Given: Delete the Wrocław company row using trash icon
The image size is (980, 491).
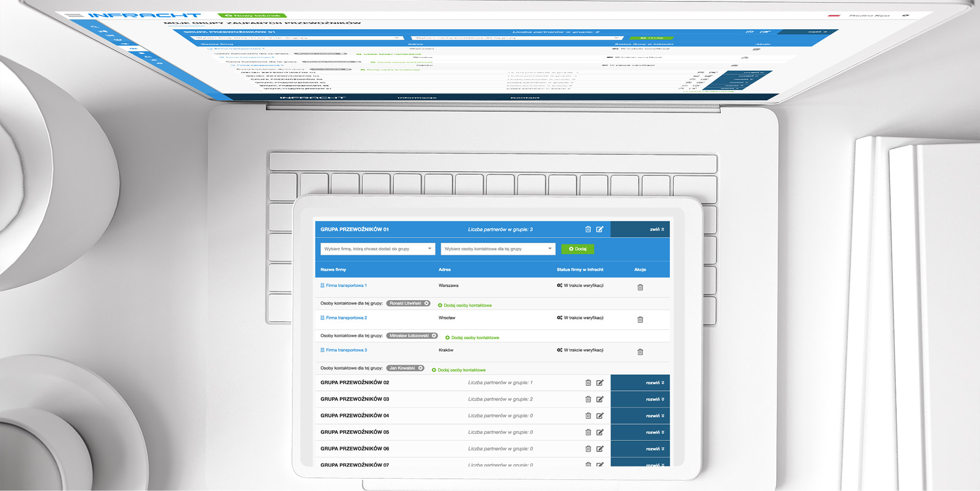Looking at the screenshot, I should point(640,319).
